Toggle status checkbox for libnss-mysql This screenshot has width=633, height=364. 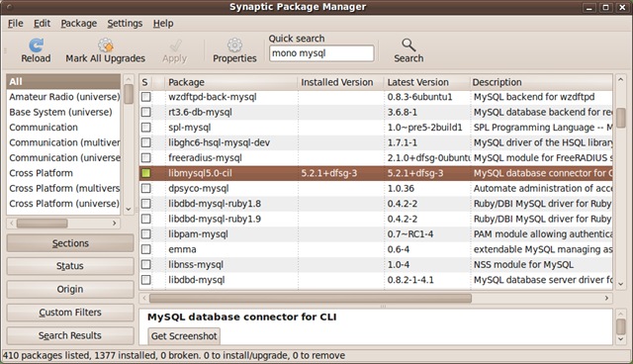[145, 265]
